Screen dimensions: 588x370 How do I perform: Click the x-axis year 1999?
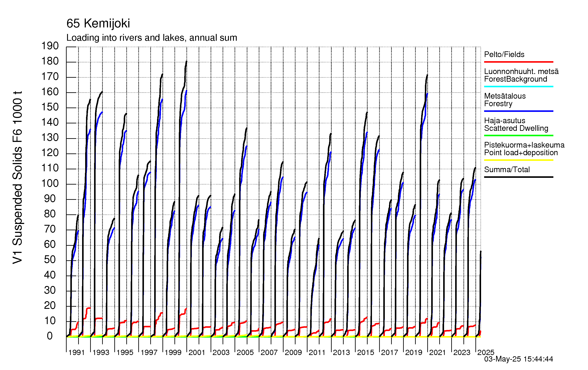coord(173,353)
